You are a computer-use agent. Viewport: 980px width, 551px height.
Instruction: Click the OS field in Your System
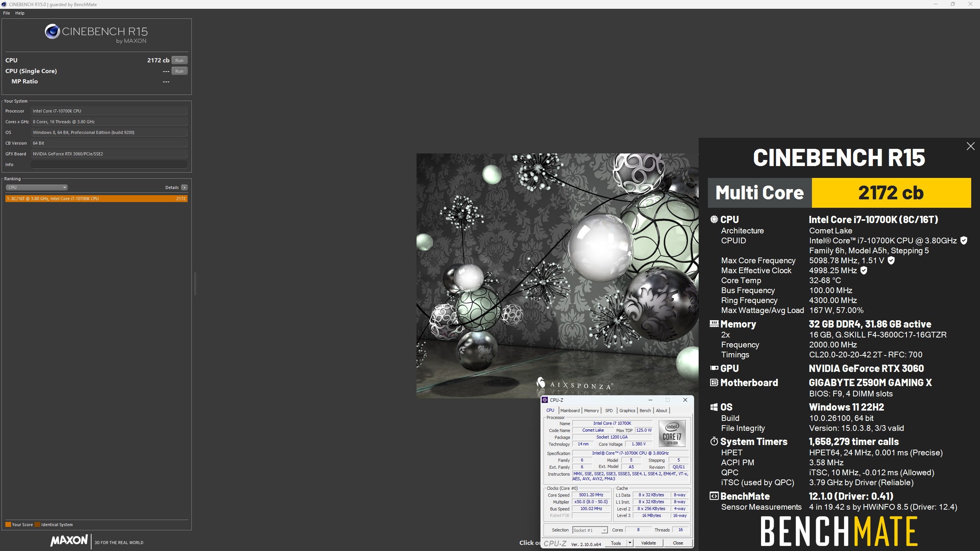(x=109, y=132)
